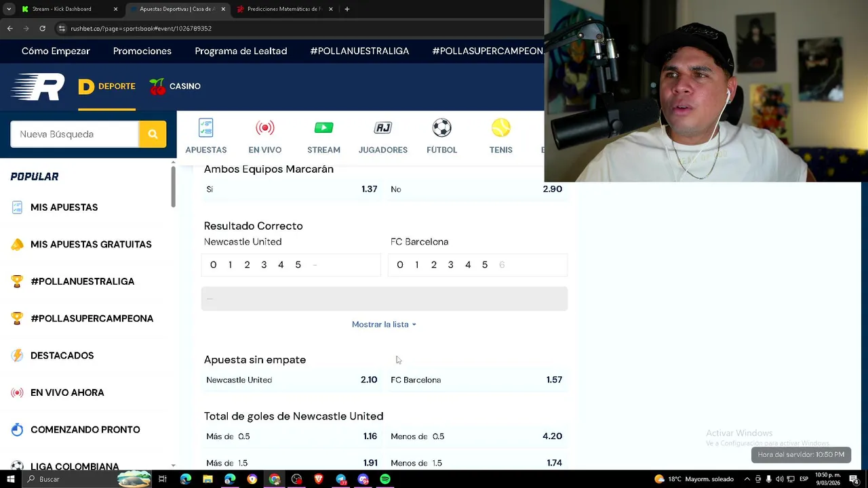Image resolution: width=868 pixels, height=488 pixels.
Task: Switch to Predicciones Matemáticas browser tab
Action: (x=284, y=9)
